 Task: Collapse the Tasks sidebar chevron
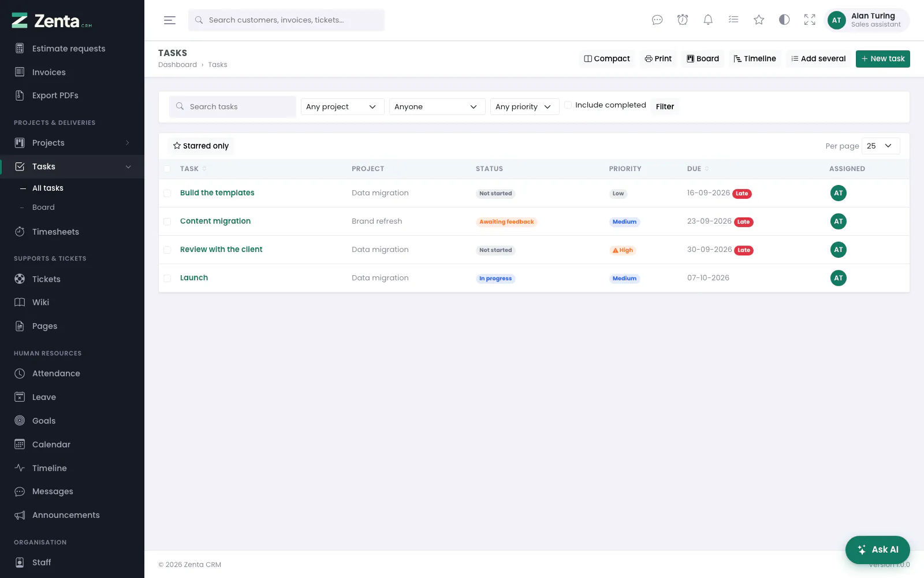(x=128, y=166)
